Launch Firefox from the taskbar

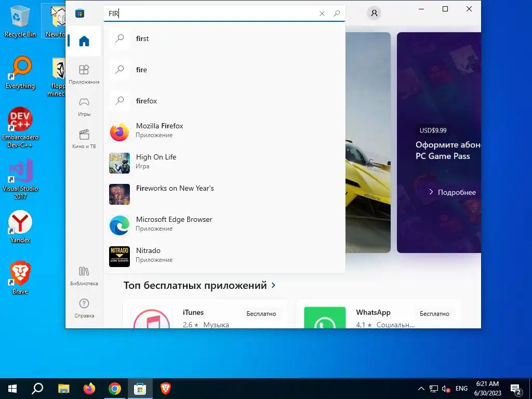(x=89, y=389)
